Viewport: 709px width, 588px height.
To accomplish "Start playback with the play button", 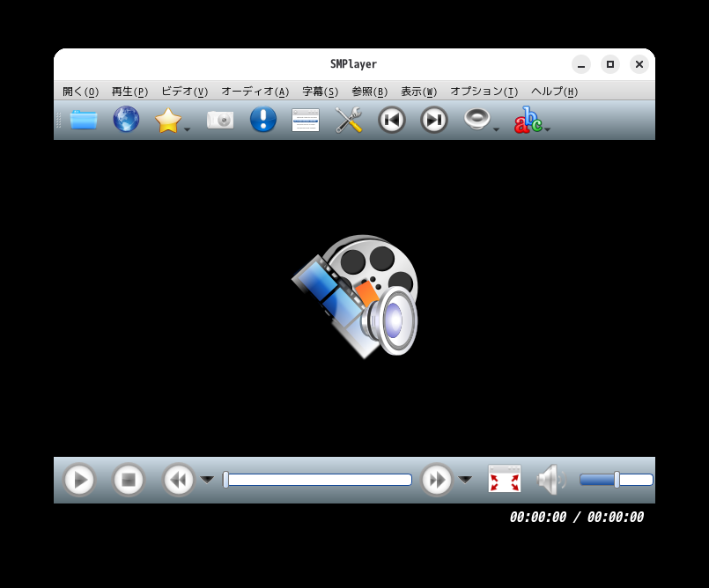I will (x=79, y=480).
